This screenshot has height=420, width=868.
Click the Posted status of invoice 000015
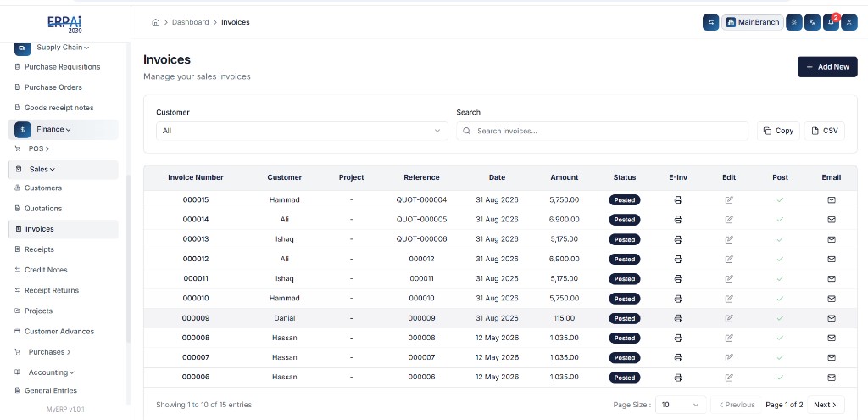(x=625, y=200)
